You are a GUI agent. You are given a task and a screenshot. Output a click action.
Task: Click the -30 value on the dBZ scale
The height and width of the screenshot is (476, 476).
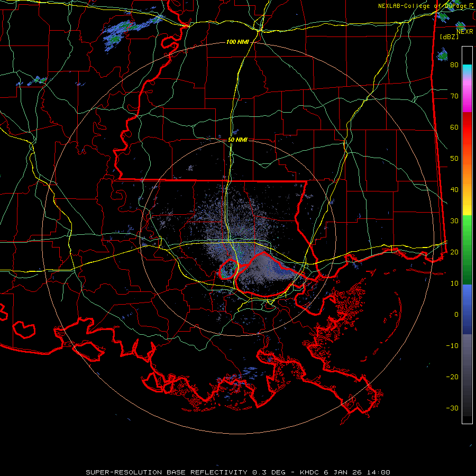click(x=452, y=408)
